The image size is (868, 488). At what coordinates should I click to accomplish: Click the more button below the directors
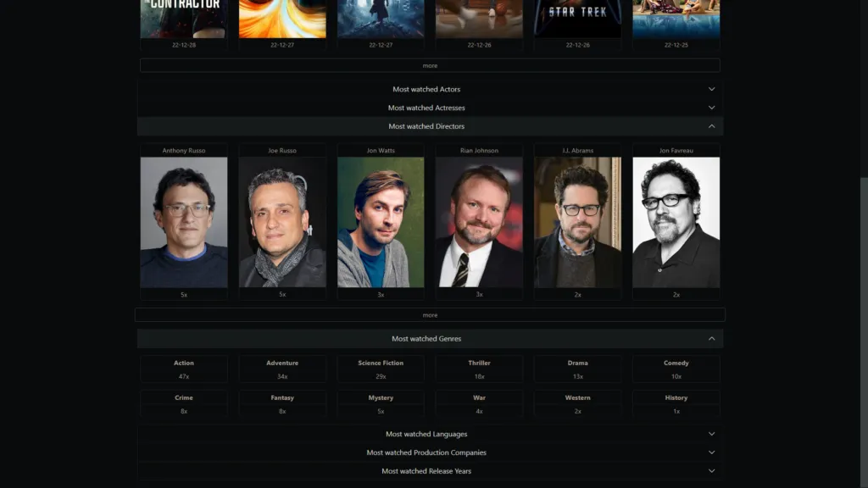pos(430,315)
